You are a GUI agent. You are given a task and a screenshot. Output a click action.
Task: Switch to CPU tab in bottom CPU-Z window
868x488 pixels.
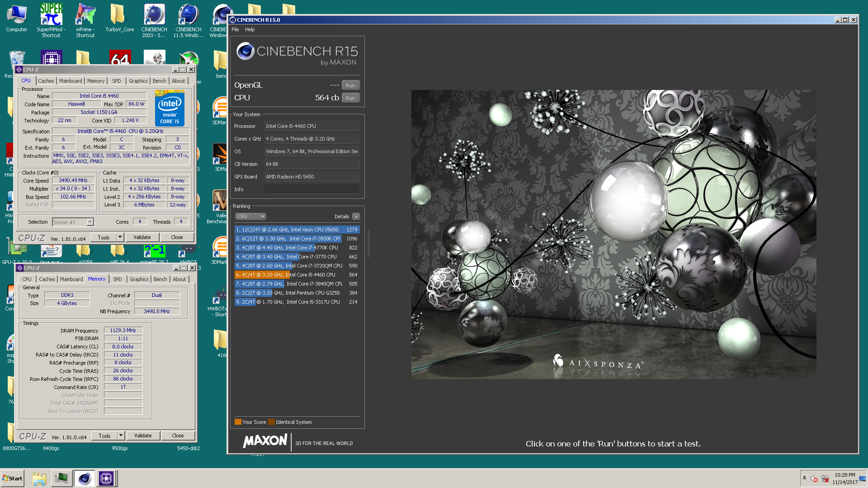point(27,279)
